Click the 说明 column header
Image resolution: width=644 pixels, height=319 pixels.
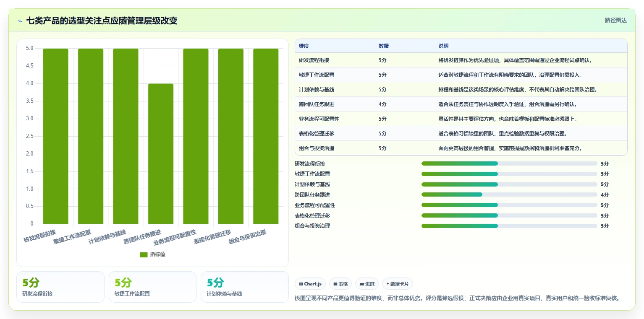[x=443, y=46]
